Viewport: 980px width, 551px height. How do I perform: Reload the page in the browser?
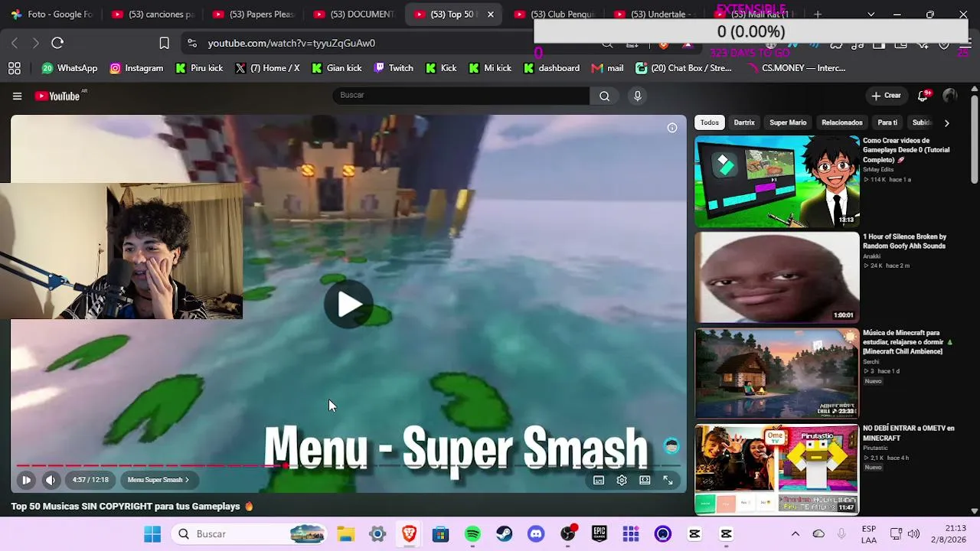pos(57,43)
